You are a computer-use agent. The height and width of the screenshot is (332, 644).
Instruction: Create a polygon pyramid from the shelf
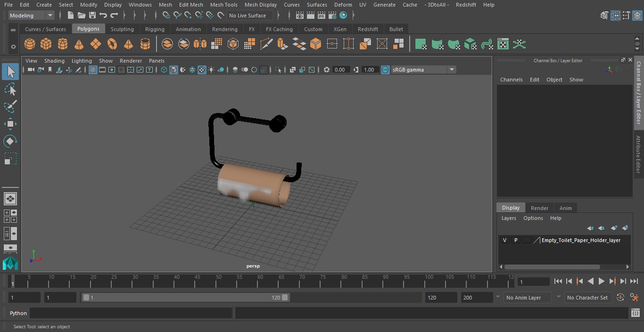coord(129,44)
